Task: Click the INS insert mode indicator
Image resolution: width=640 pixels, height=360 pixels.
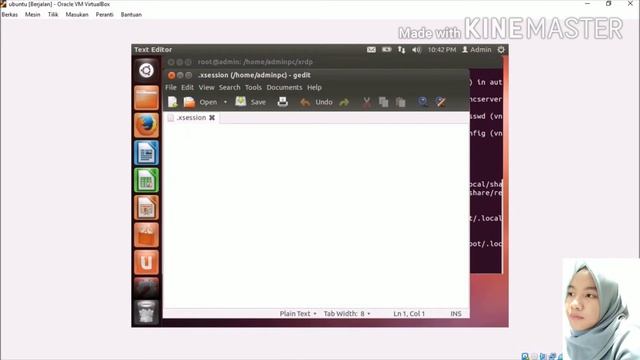Action: (456, 313)
